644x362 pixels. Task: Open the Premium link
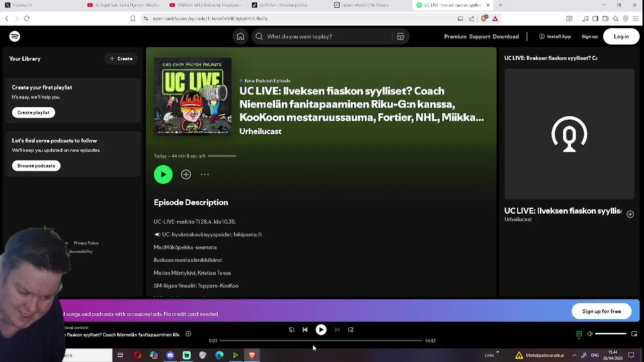(x=455, y=37)
